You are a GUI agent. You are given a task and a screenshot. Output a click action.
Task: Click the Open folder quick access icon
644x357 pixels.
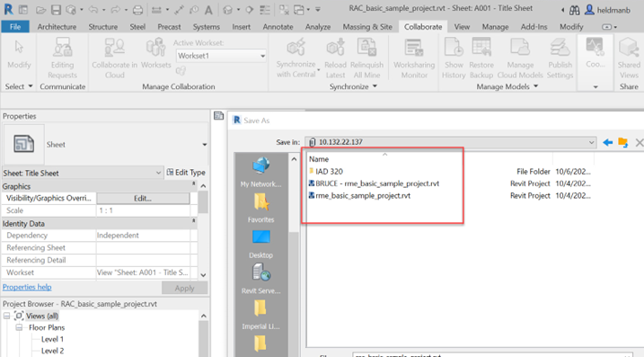(40, 10)
